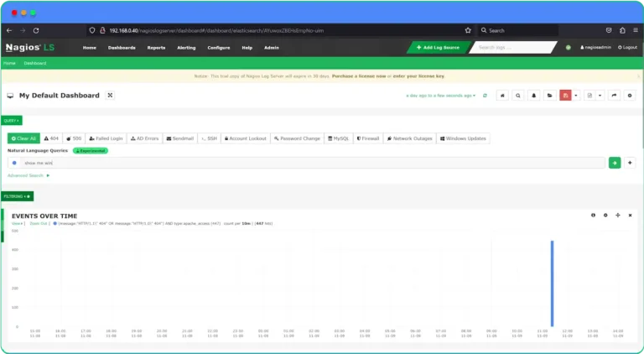Click the bookmark star icon in address bar
This screenshot has height=354, width=644.
[468, 30]
